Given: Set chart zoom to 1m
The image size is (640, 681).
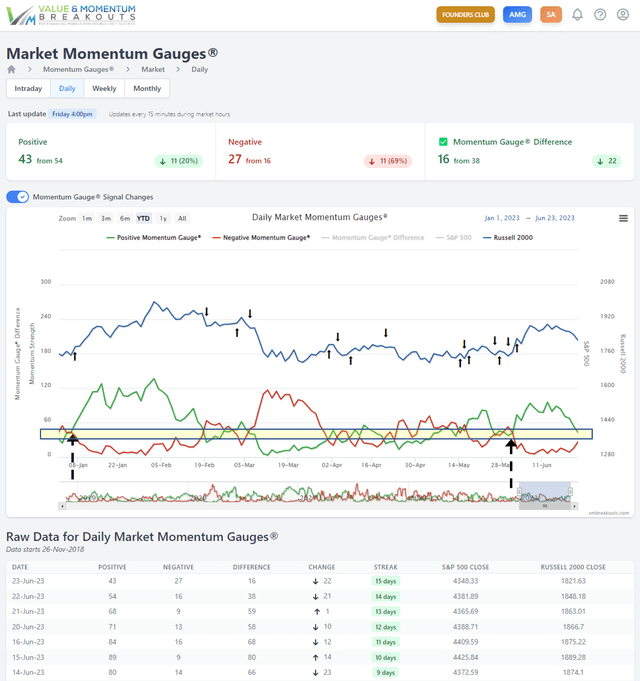Looking at the screenshot, I should coord(87,218).
